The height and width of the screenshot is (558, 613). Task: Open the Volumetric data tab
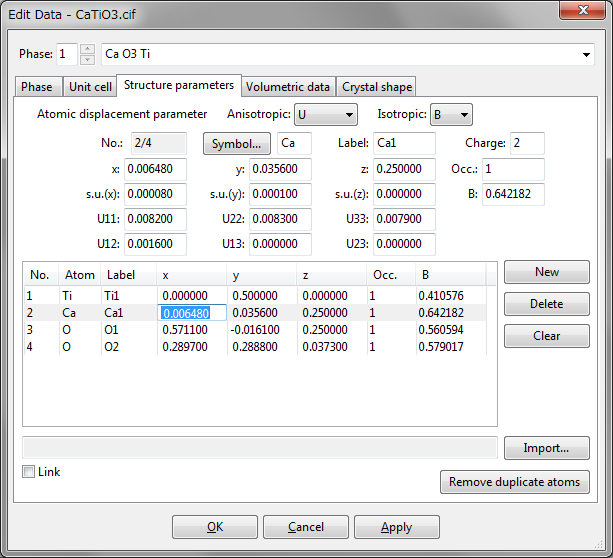[288, 87]
